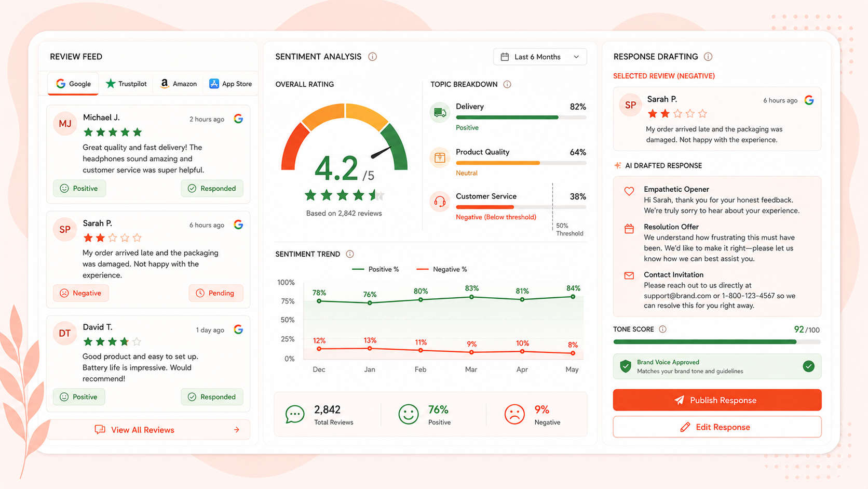
Task: Click the 'Negative (Below threshold)' label
Action: (x=496, y=217)
